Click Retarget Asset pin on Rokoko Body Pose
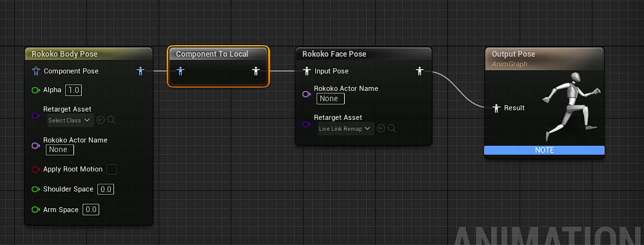The image size is (644, 245). coord(35,116)
